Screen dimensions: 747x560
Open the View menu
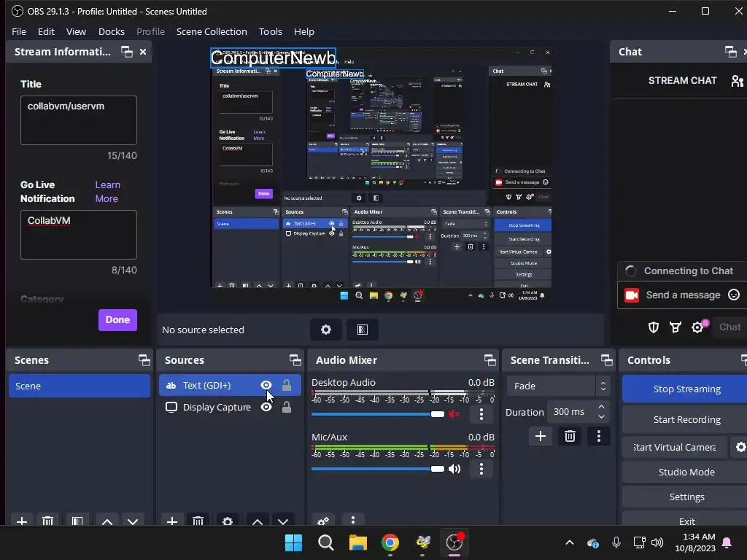point(76,31)
